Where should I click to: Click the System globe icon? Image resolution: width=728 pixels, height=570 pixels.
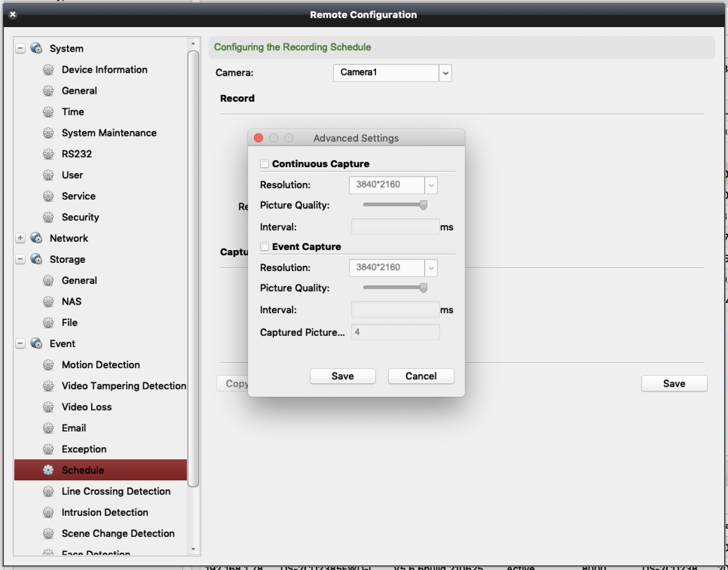(x=36, y=48)
